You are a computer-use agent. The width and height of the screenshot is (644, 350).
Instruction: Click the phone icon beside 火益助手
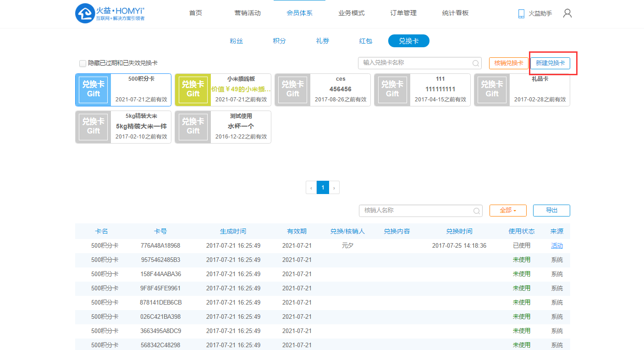coord(521,14)
